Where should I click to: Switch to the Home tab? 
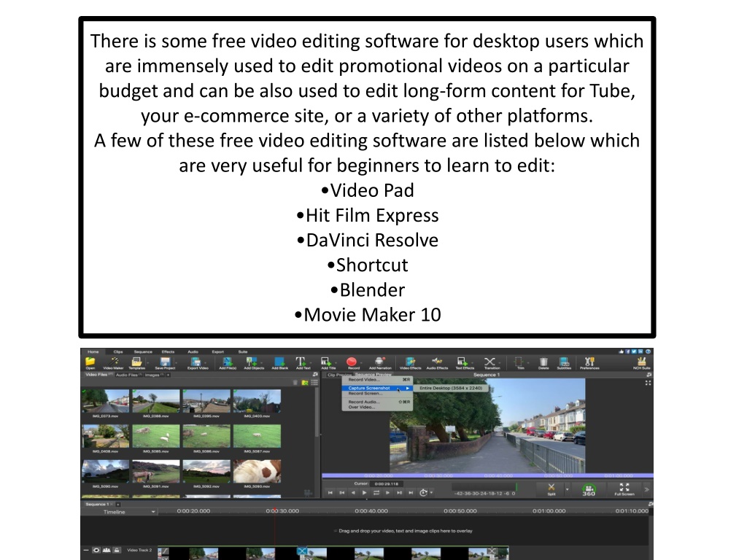point(93,352)
